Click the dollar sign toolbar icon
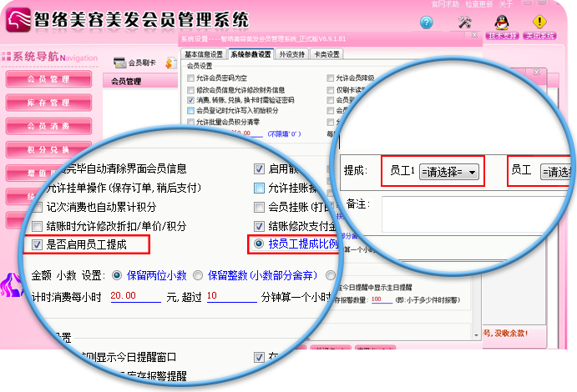This screenshot has width=577, height=392. (x=170, y=63)
